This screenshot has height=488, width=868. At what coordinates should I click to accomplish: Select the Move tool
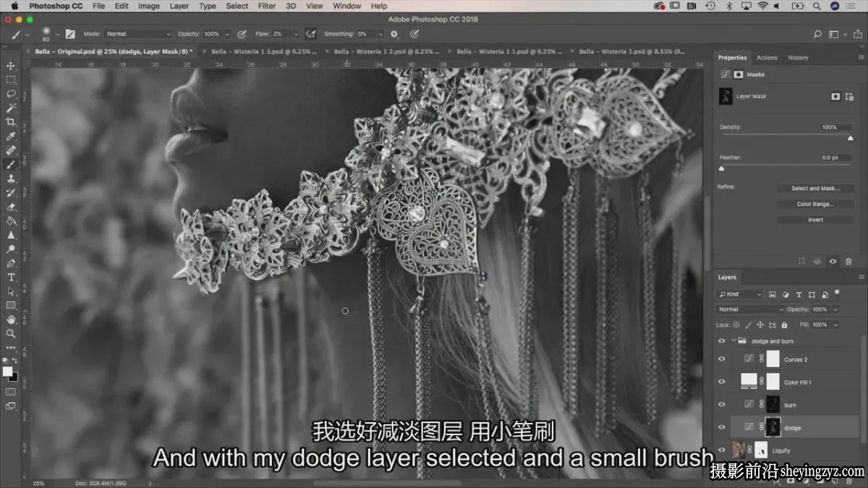[x=11, y=66]
